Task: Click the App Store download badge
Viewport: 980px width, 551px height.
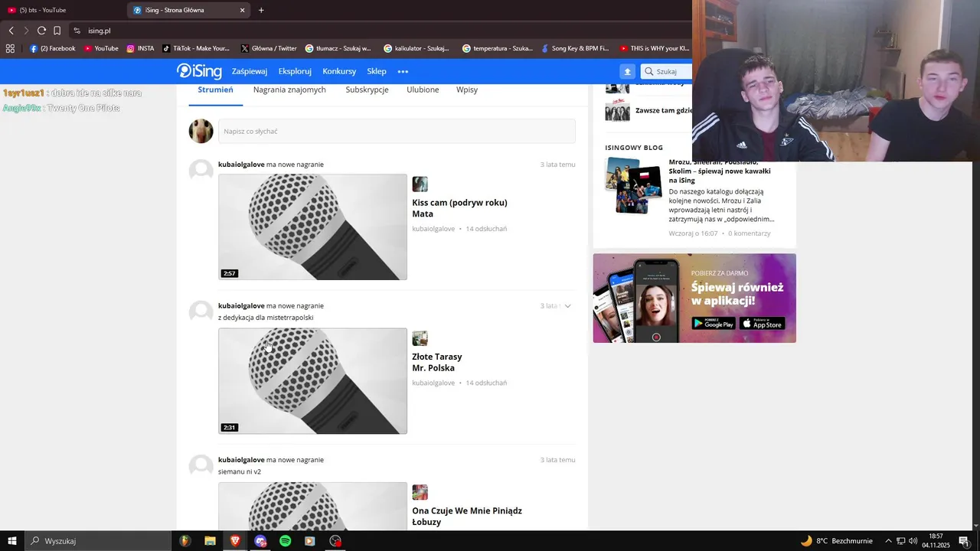Action: pos(762,324)
